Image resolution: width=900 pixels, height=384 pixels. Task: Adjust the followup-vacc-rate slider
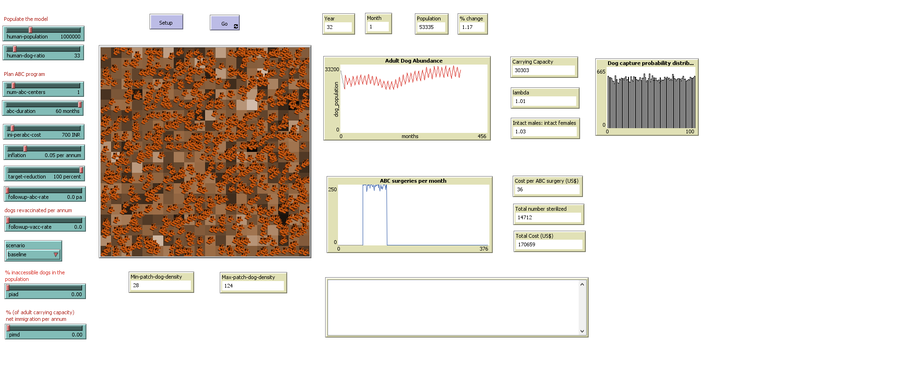(x=45, y=224)
